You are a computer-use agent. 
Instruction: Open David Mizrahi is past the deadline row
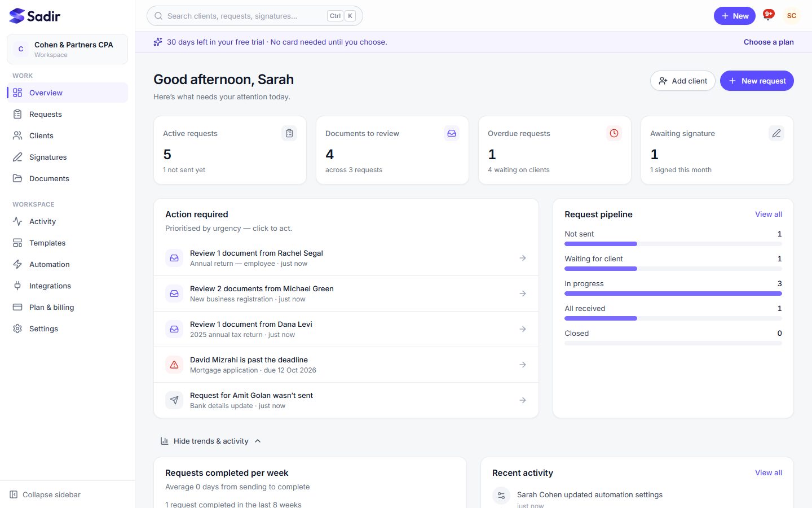pyautogui.click(x=346, y=365)
